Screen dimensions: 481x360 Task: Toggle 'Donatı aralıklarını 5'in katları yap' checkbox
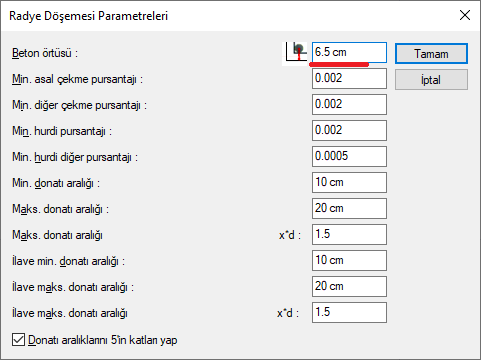pyautogui.click(x=18, y=340)
